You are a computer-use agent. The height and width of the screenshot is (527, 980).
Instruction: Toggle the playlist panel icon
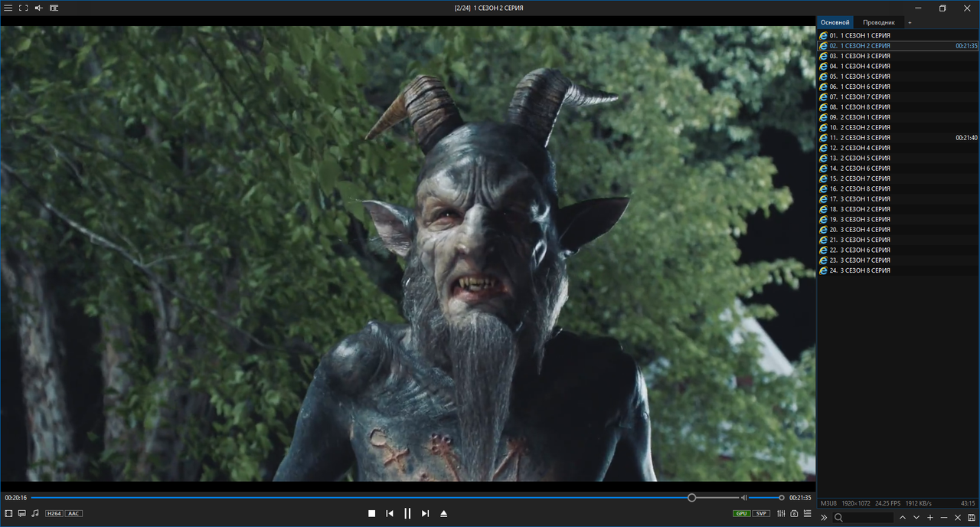pos(807,513)
